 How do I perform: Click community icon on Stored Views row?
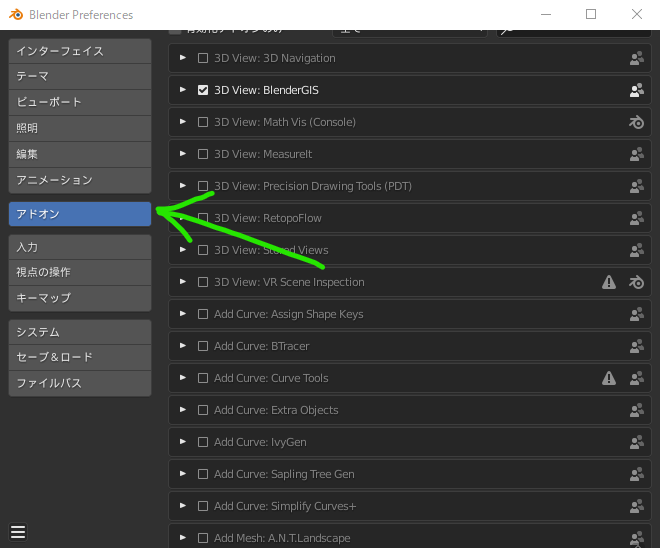(x=636, y=250)
